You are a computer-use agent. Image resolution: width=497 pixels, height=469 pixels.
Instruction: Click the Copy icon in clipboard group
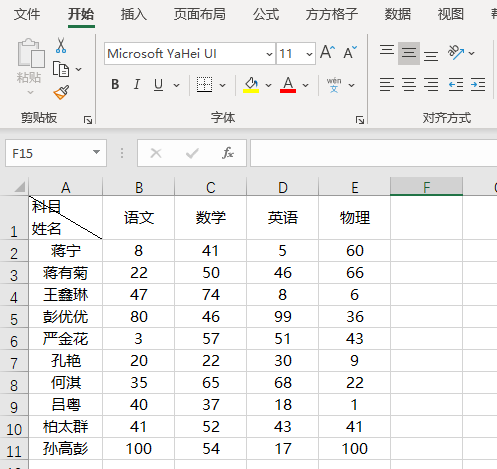[61, 69]
